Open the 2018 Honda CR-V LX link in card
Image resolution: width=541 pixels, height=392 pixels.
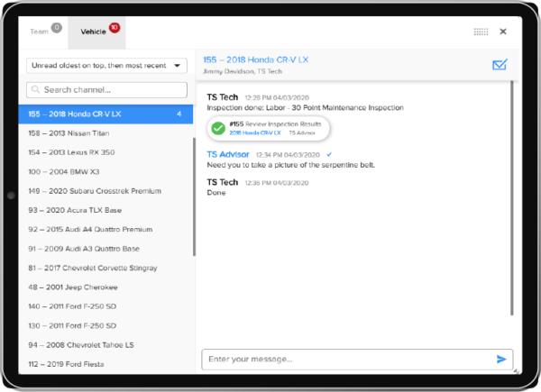tap(253, 133)
